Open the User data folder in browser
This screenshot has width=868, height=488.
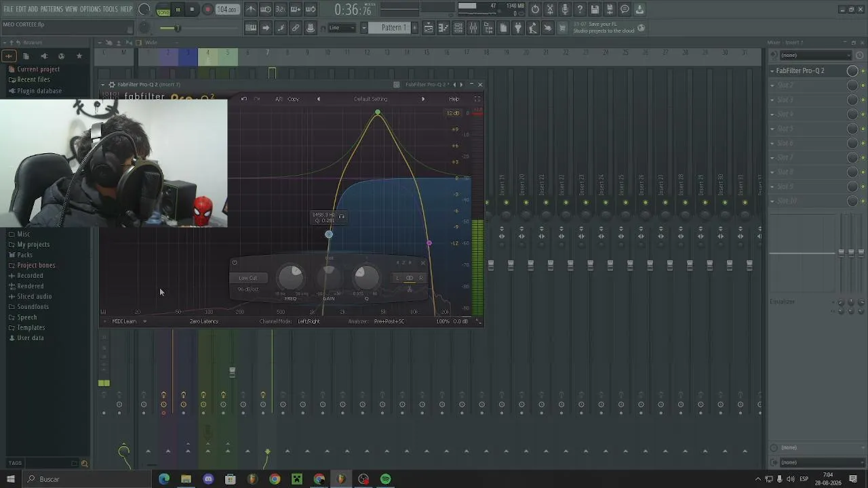tap(31, 338)
